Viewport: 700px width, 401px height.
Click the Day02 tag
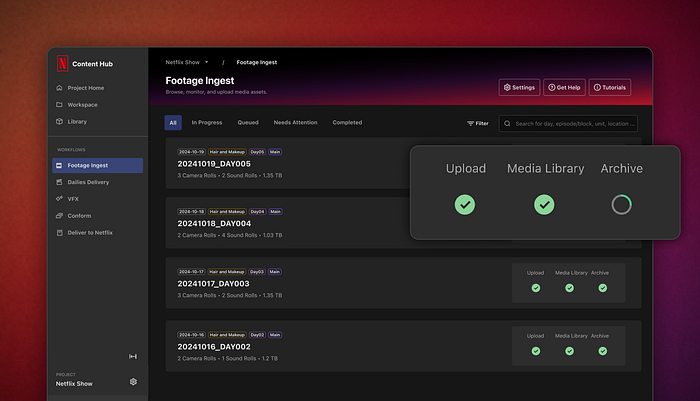[x=257, y=335]
